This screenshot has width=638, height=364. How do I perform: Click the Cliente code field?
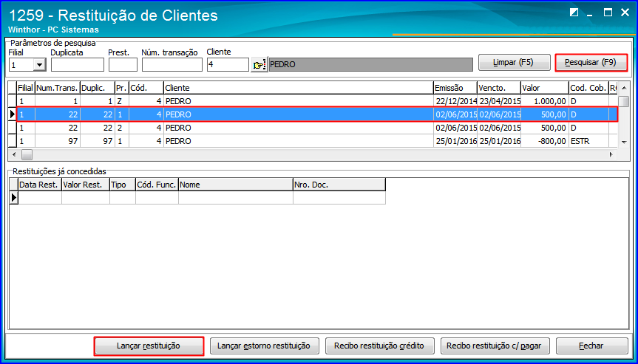coord(228,64)
